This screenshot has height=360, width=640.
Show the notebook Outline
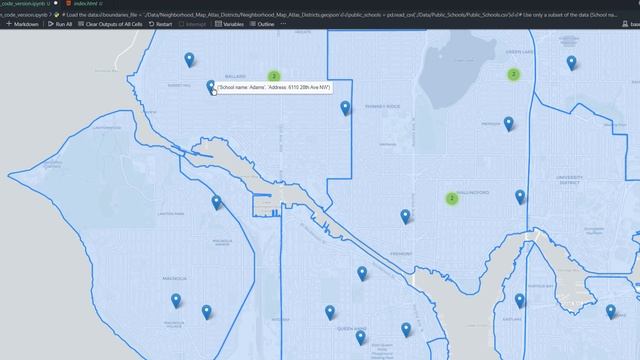coord(262,24)
